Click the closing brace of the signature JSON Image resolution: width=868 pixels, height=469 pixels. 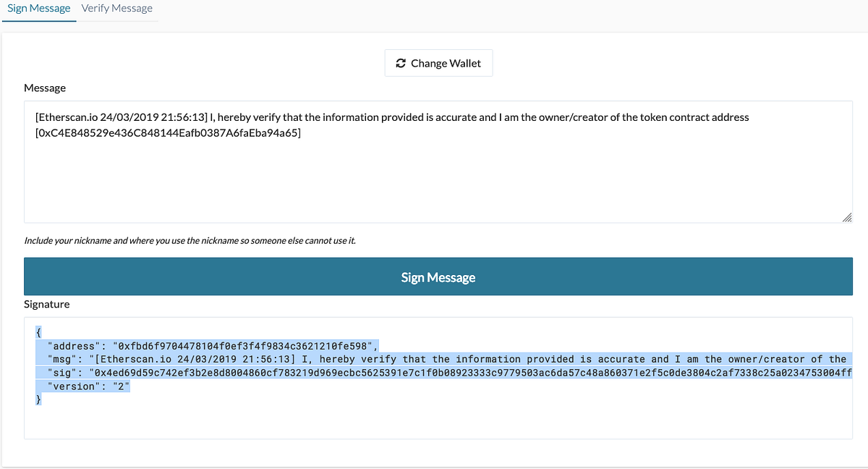(38, 400)
